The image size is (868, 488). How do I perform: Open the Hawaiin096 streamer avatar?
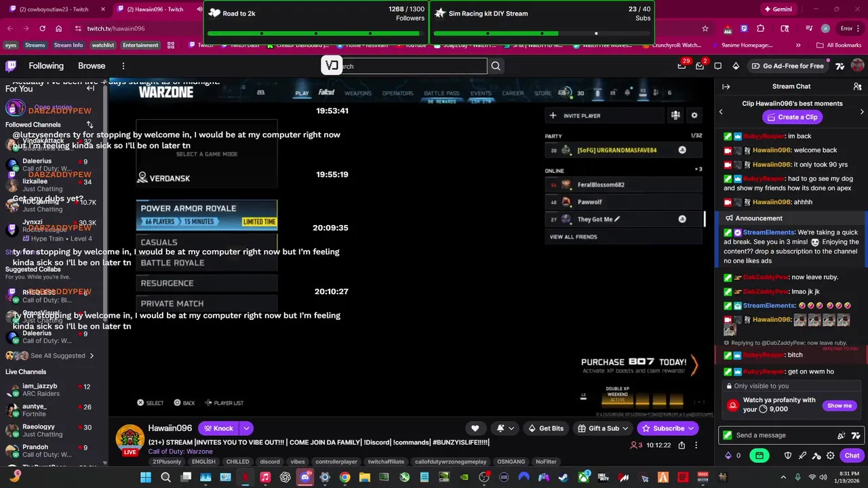[x=130, y=439]
